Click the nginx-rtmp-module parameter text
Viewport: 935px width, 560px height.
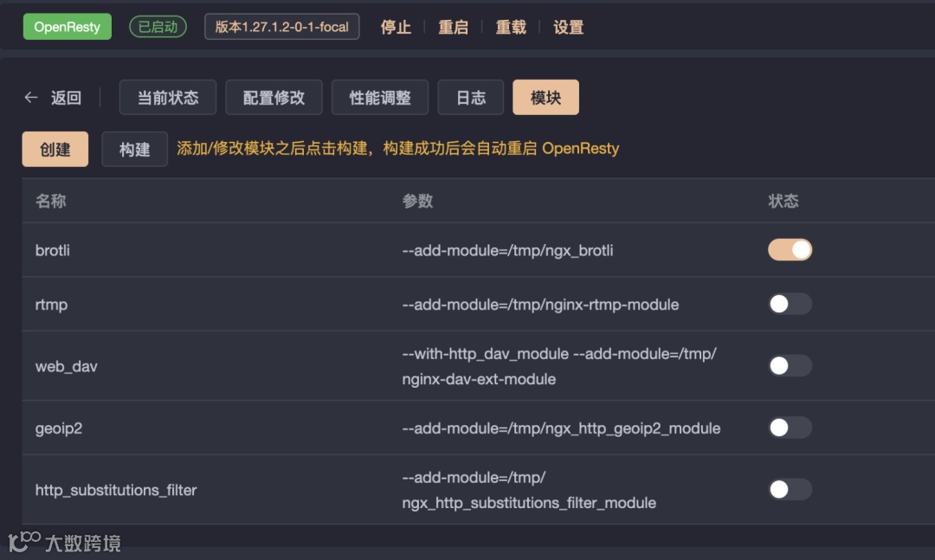coord(540,305)
